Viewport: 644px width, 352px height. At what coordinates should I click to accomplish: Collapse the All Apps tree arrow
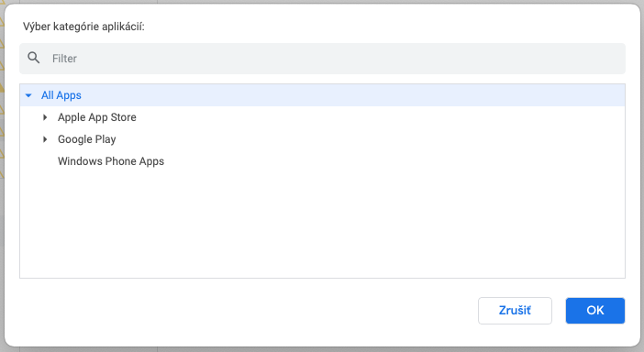pos(28,95)
